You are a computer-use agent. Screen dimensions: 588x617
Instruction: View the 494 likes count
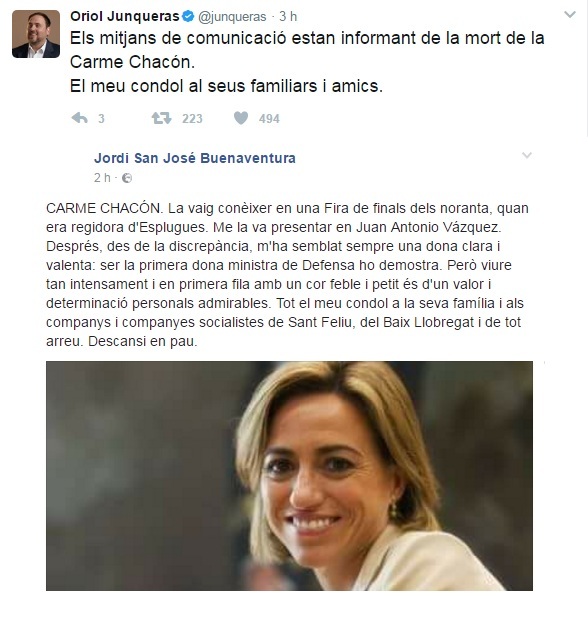[x=269, y=118]
